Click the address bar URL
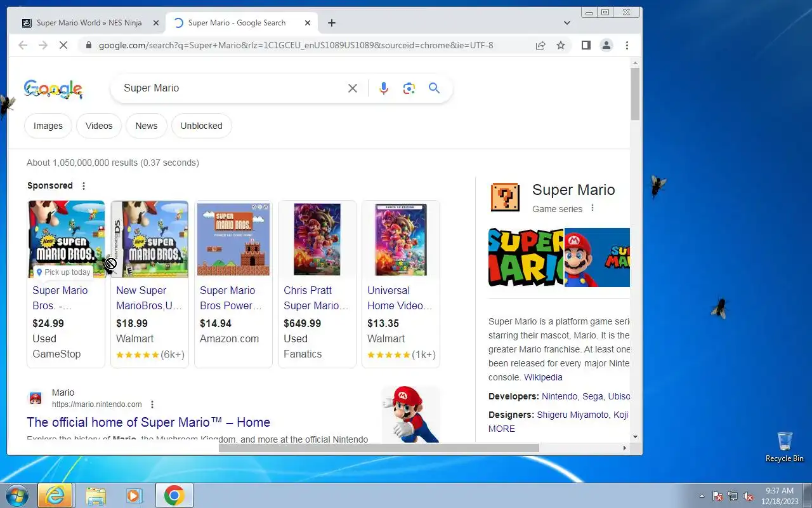Screen dimensions: 812x508 point(296,45)
